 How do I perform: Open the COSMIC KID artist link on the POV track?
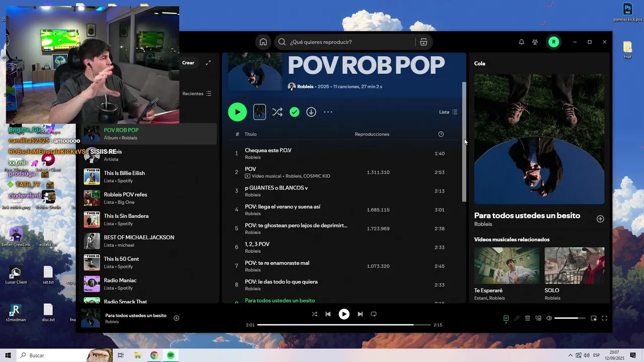click(x=316, y=176)
